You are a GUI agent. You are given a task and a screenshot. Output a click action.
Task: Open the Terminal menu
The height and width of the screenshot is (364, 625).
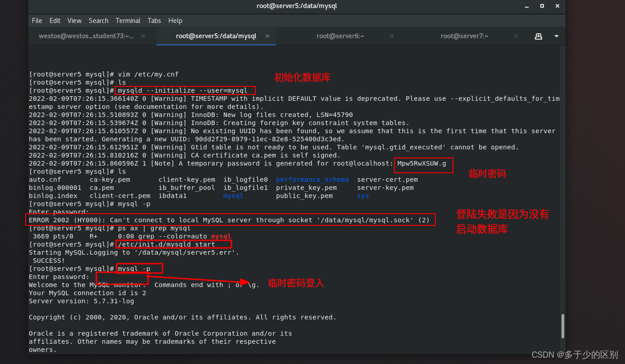[x=128, y=21]
